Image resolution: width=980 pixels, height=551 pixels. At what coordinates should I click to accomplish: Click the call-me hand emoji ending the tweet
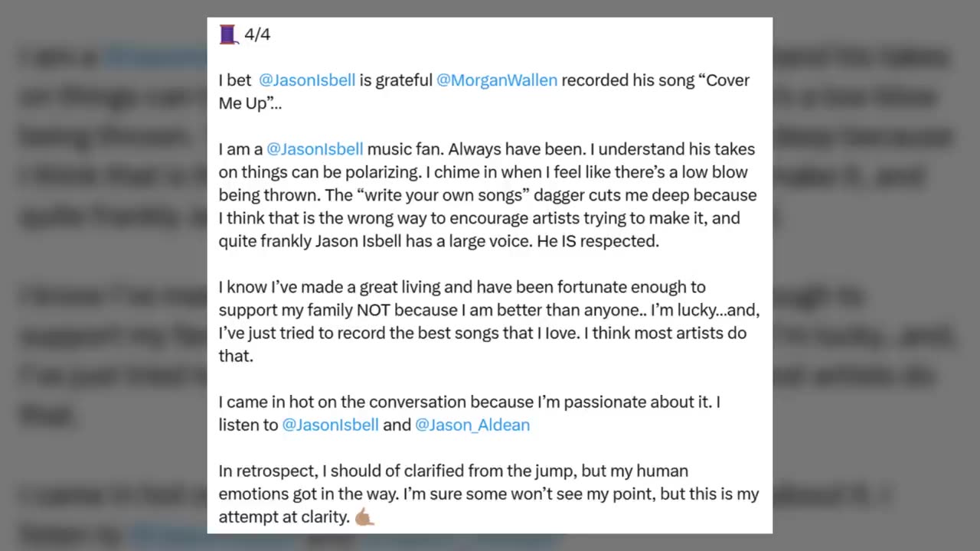click(364, 517)
